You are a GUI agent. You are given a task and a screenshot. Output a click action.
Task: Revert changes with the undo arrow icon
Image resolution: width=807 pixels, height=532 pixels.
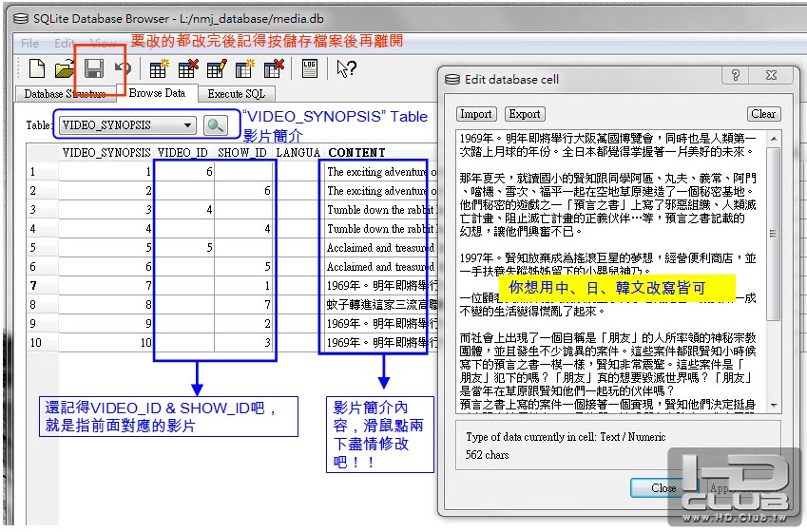click(x=123, y=67)
